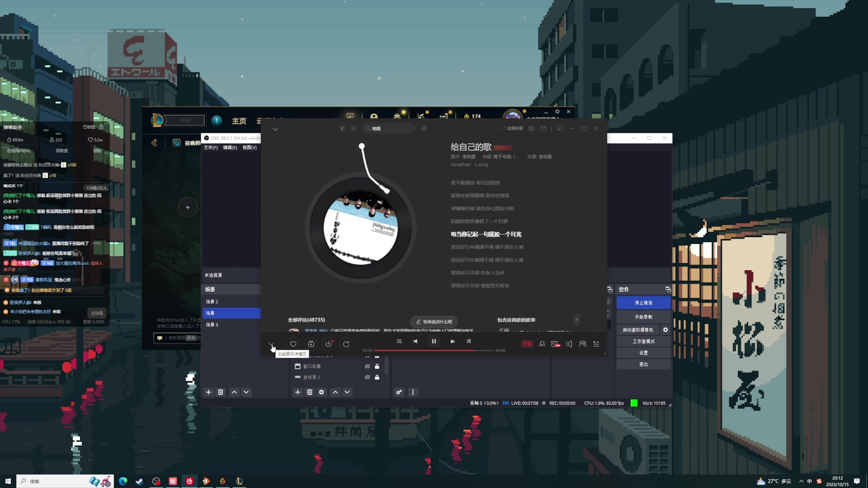Like the current song with heart icon
868x488 pixels.
pyautogui.click(x=293, y=344)
